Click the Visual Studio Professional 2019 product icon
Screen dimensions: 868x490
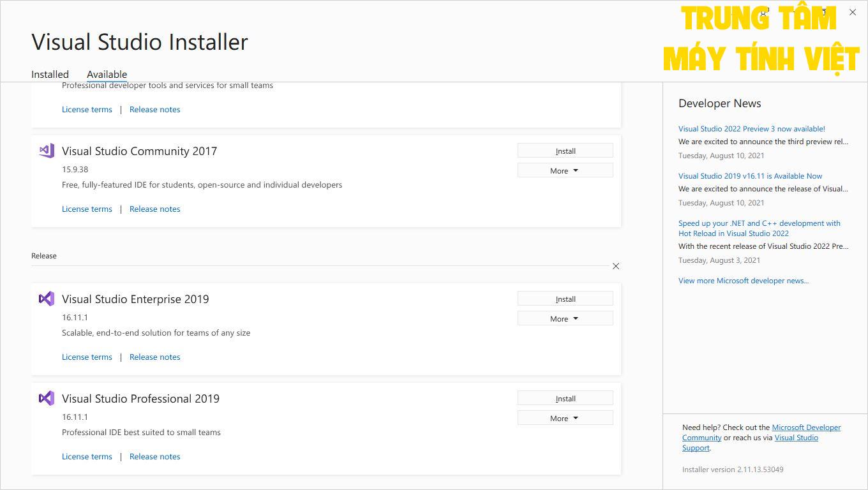(x=45, y=398)
